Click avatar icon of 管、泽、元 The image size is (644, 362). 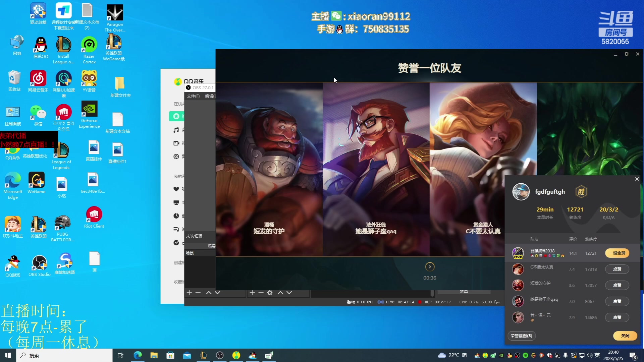[x=518, y=317]
